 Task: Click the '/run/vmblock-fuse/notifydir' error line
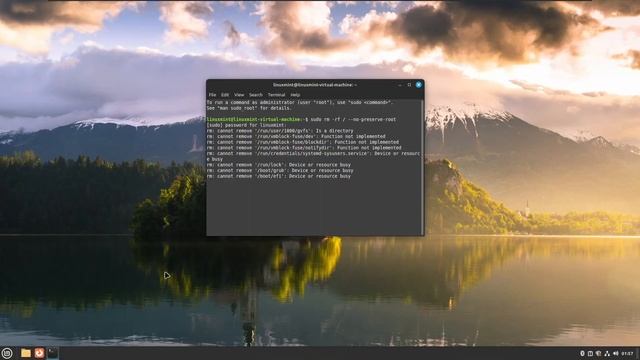(304, 148)
